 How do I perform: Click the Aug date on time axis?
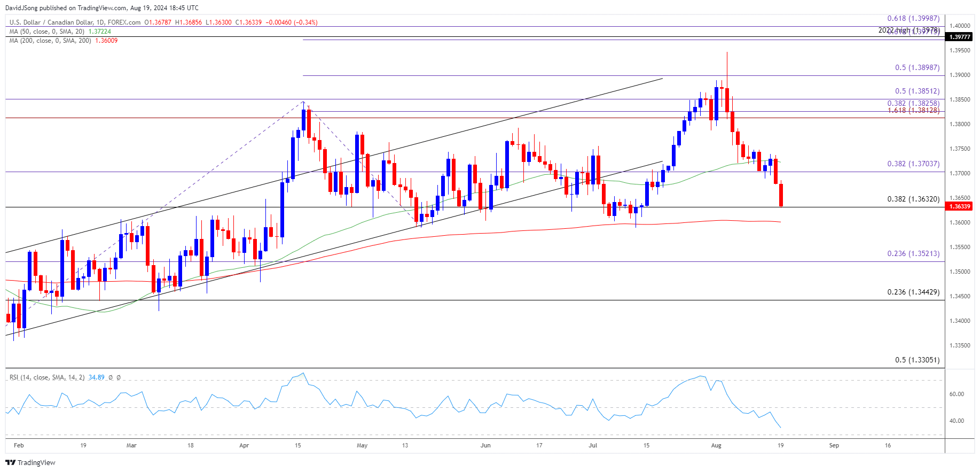[716, 445]
